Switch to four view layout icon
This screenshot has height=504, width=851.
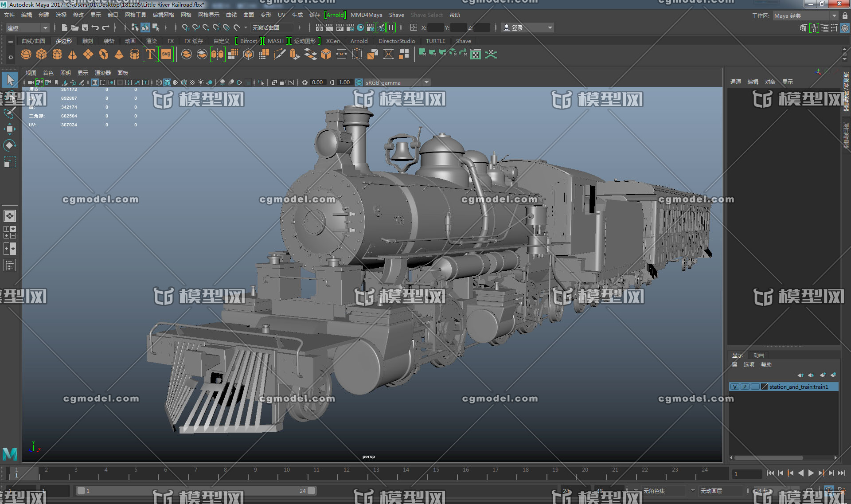click(x=10, y=232)
